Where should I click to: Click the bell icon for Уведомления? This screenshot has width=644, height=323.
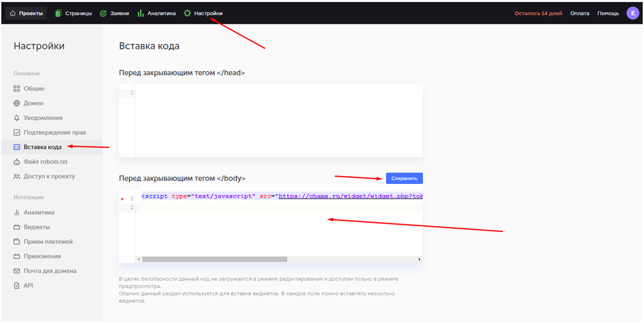click(x=17, y=118)
